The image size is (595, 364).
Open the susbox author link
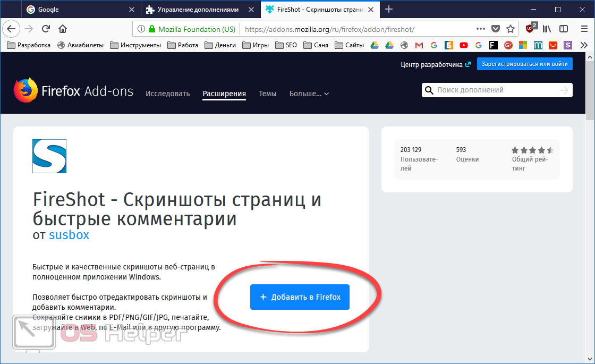(69, 234)
